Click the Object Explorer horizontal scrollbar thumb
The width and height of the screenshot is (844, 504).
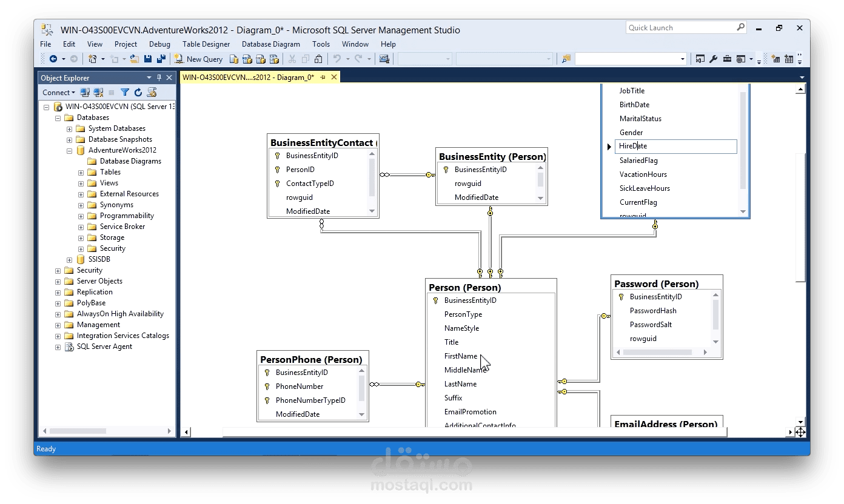[x=78, y=431]
